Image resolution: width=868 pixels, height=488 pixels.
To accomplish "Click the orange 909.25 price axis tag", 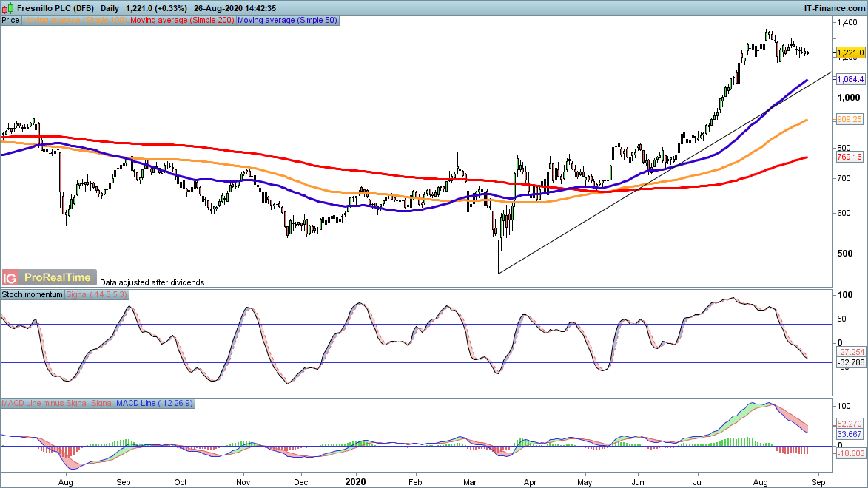I will point(849,119).
